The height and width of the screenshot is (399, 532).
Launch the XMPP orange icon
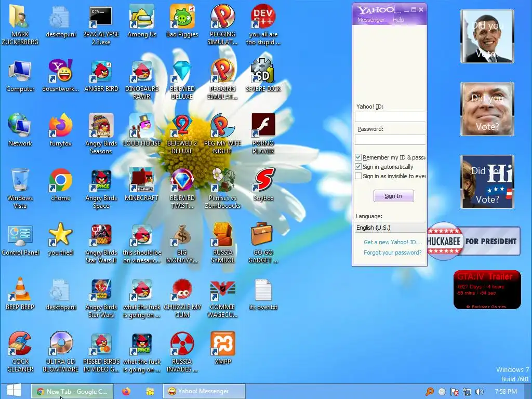[222, 343]
